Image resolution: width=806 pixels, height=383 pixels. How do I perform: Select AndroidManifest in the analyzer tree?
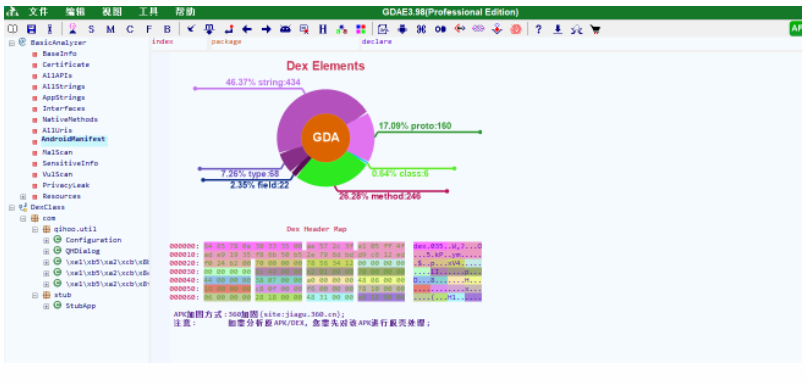pos(74,139)
